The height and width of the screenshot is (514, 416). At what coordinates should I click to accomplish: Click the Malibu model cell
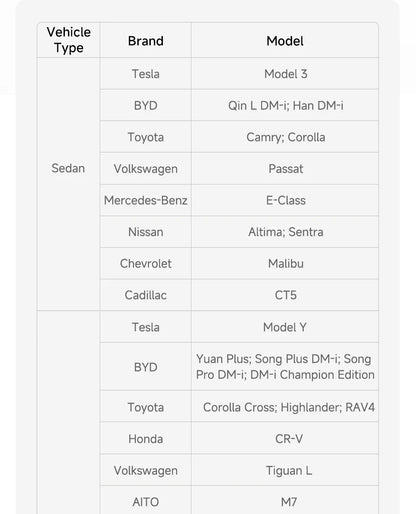point(285,263)
